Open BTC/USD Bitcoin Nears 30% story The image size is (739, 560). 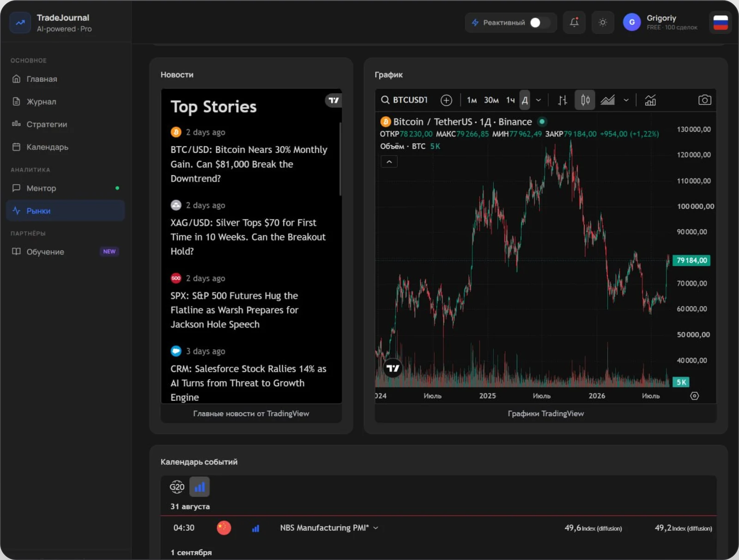[x=248, y=164]
